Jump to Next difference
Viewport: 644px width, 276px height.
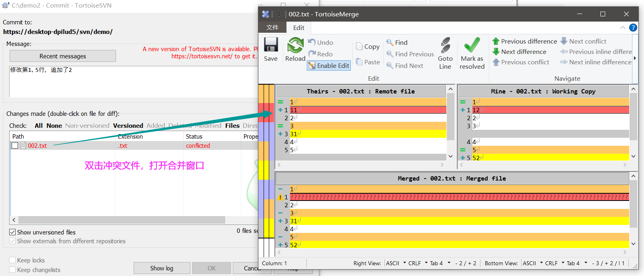519,52
